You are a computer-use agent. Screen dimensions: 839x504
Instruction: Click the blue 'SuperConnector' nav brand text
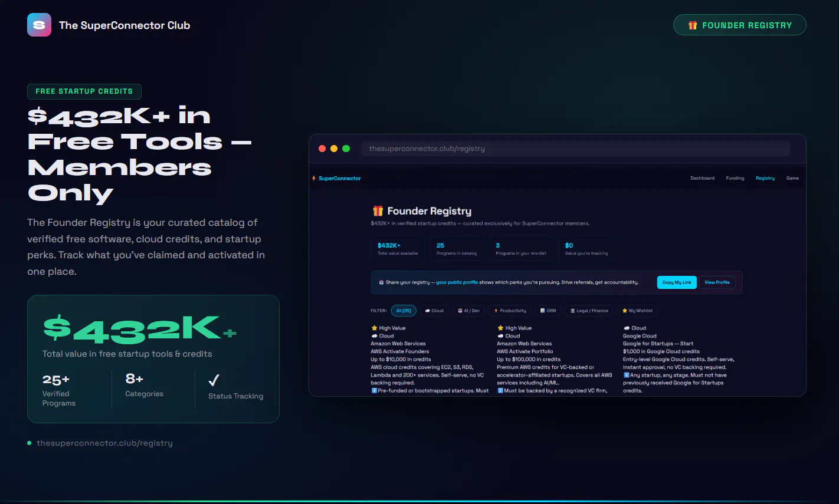tap(340, 178)
